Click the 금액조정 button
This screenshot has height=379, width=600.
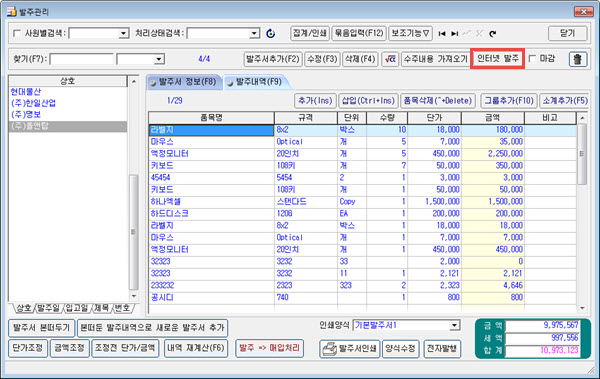69,348
